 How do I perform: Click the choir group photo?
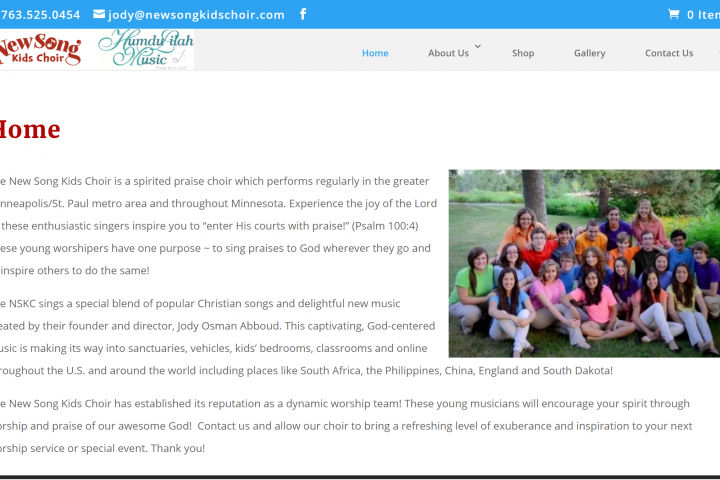coord(584,264)
